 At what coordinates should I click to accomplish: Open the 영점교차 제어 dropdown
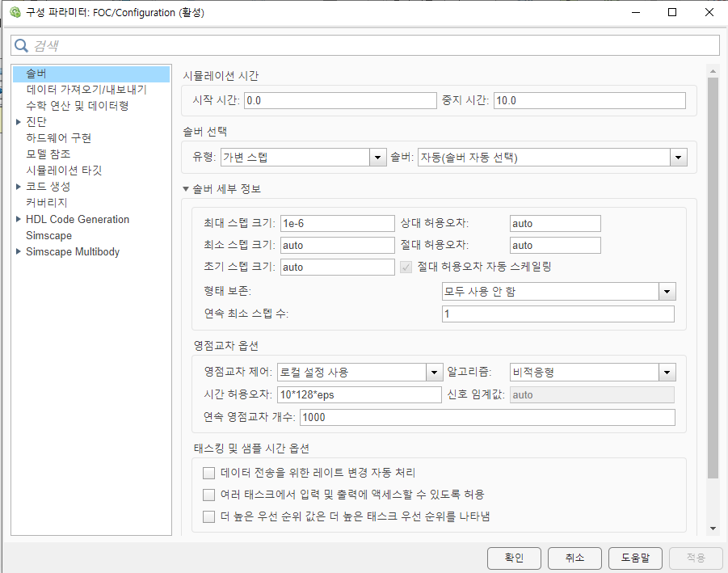(360, 373)
